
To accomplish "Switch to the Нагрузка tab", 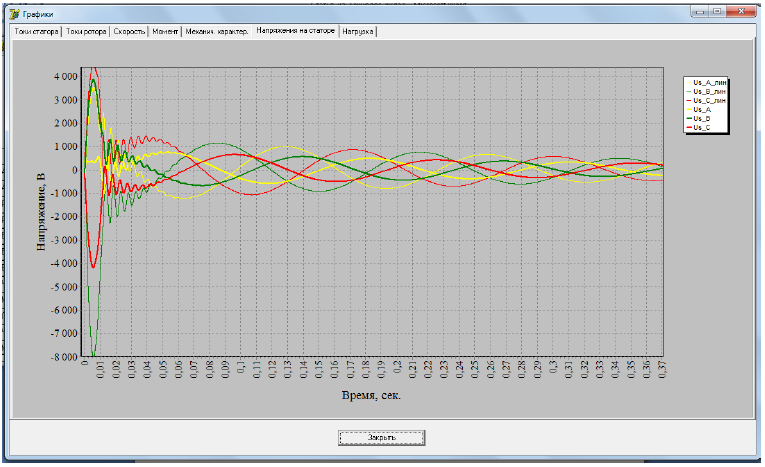I will [x=358, y=32].
